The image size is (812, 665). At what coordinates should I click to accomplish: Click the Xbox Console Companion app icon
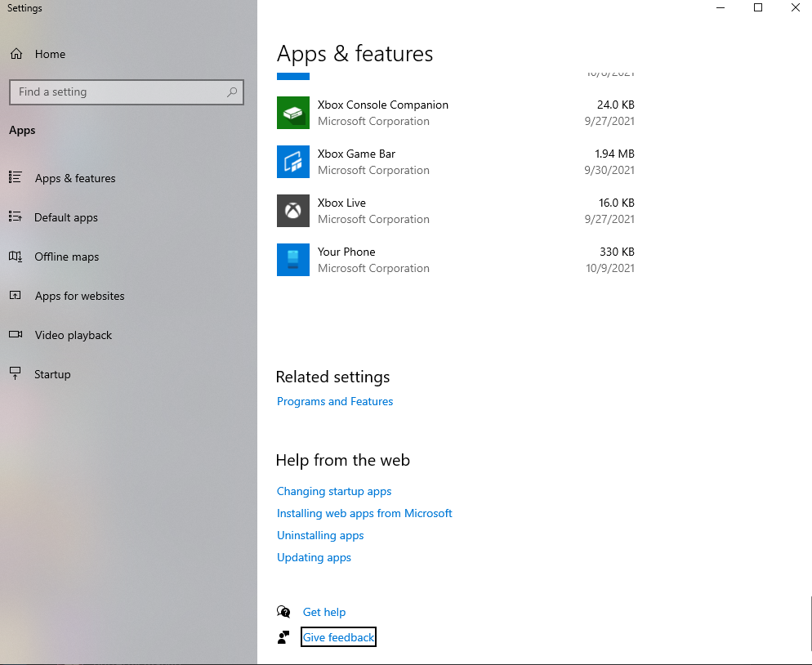pos(293,113)
